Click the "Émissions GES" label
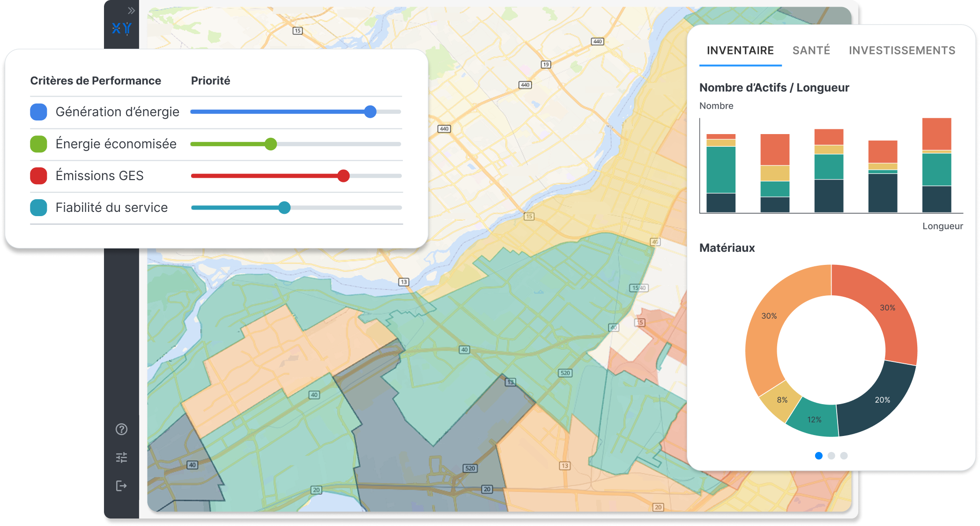980x526 pixels. [x=99, y=176]
